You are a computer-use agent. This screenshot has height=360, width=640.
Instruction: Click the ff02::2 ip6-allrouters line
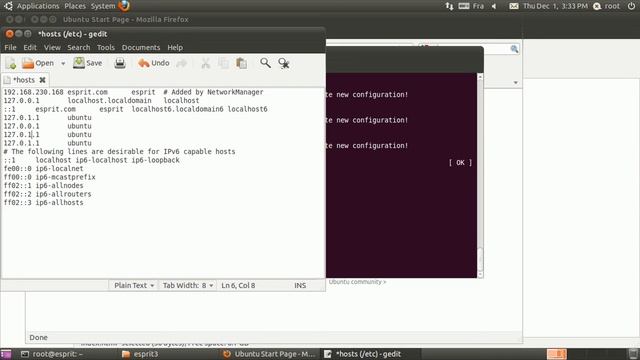pos(47,194)
